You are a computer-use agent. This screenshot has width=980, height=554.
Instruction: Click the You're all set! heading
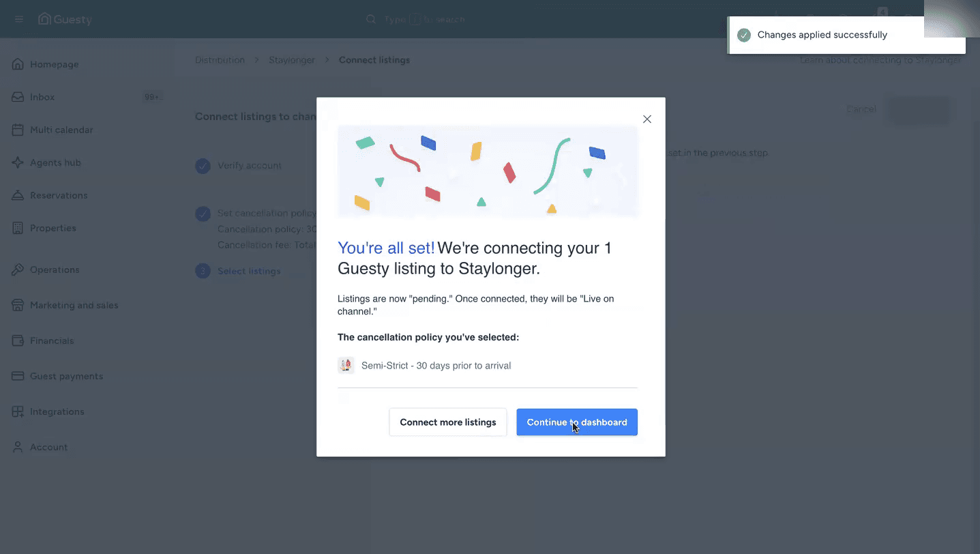pos(387,248)
